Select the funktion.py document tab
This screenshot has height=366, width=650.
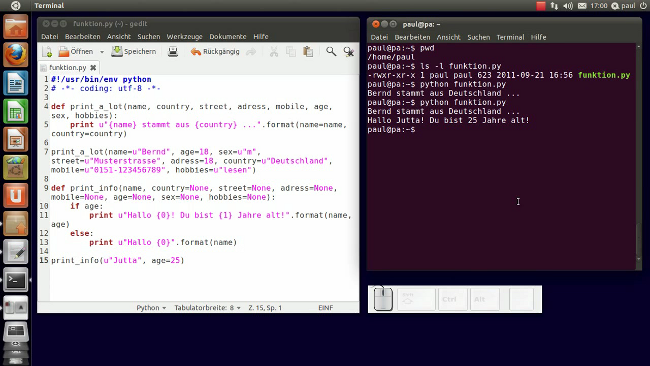point(68,67)
